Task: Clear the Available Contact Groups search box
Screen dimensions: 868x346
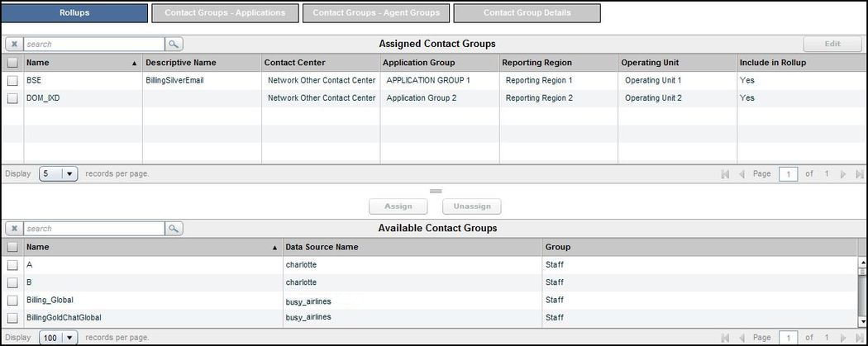Action: point(14,228)
